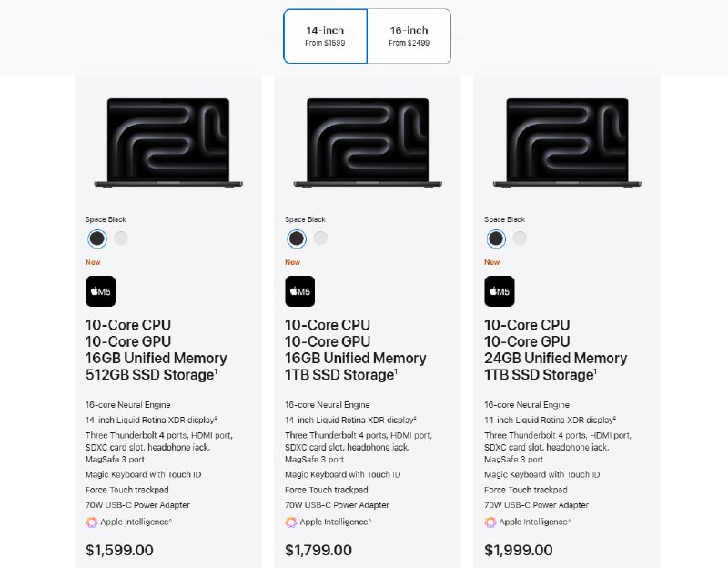Click M5 chip icon on 512GB model
The height and width of the screenshot is (568, 728).
tap(101, 291)
